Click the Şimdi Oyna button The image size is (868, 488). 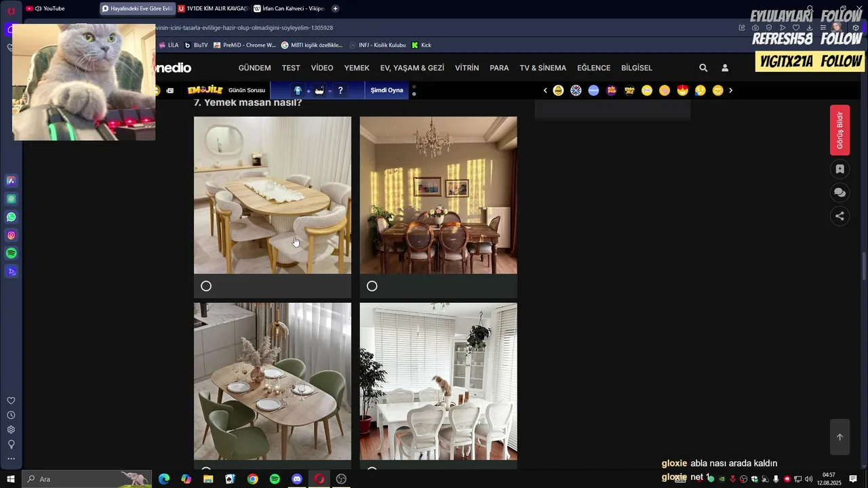point(387,90)
